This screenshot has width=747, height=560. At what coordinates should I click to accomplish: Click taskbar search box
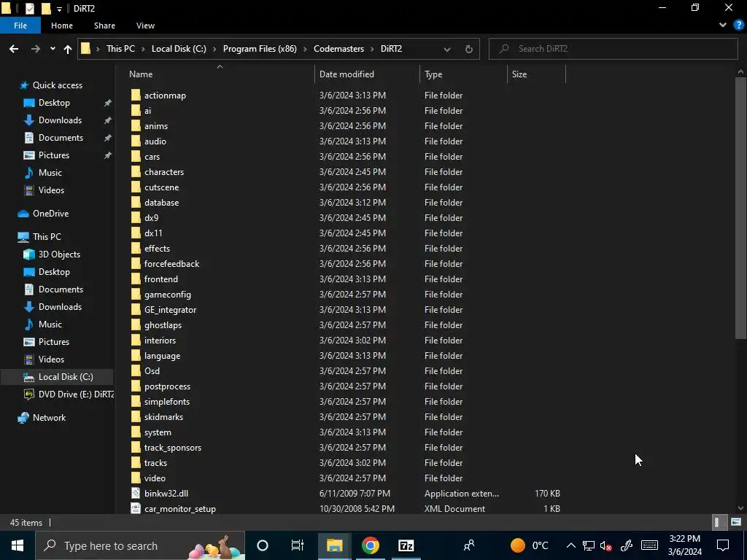140,545
